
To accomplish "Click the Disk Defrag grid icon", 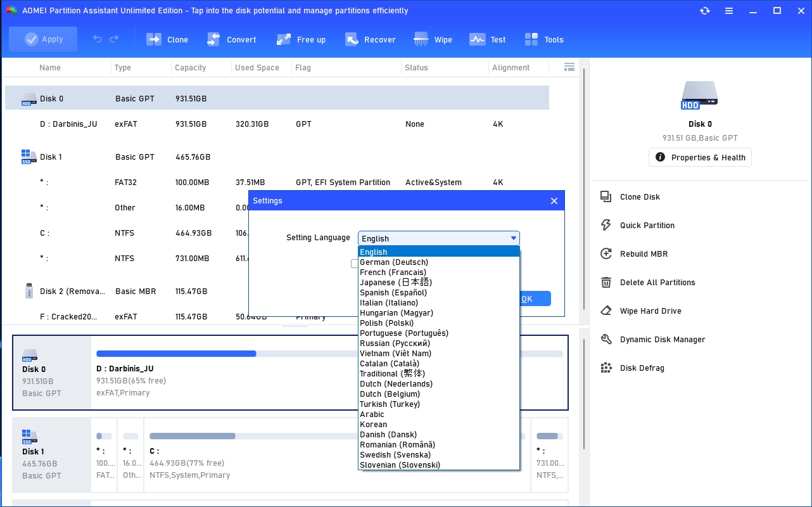I will [606, 368].
